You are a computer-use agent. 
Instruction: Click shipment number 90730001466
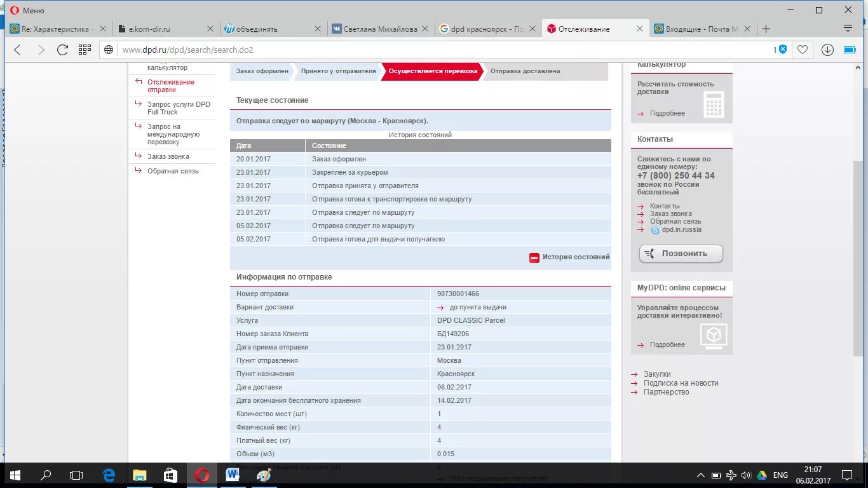coord(458,294)
